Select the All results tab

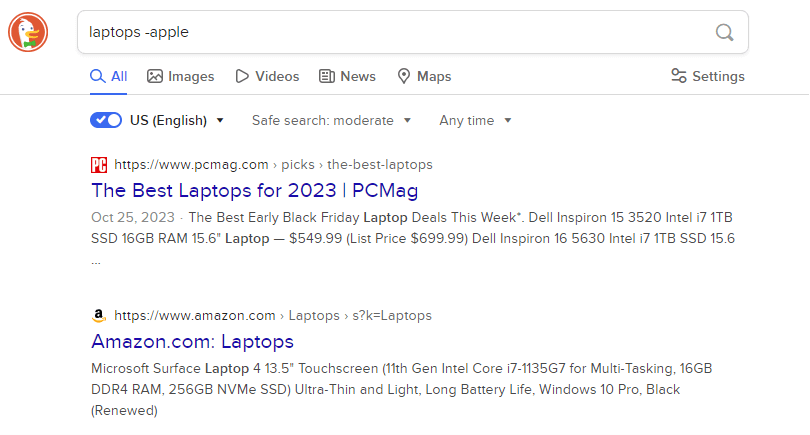pos(108,76)
